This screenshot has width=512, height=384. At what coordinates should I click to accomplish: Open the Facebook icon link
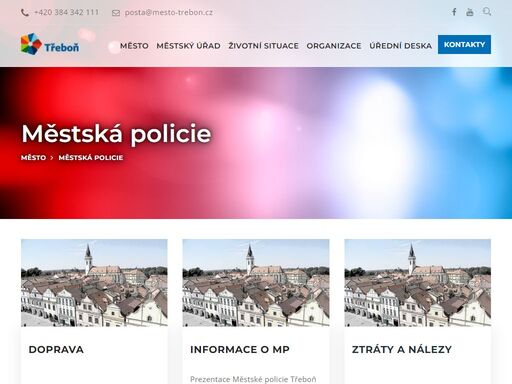pyautogui.click(x=454, y=12)
